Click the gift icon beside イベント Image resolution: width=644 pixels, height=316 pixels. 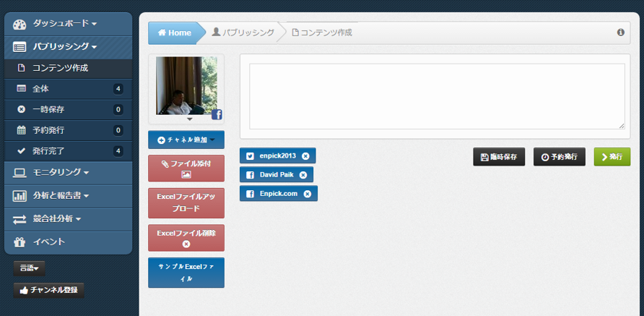(19, 242)
